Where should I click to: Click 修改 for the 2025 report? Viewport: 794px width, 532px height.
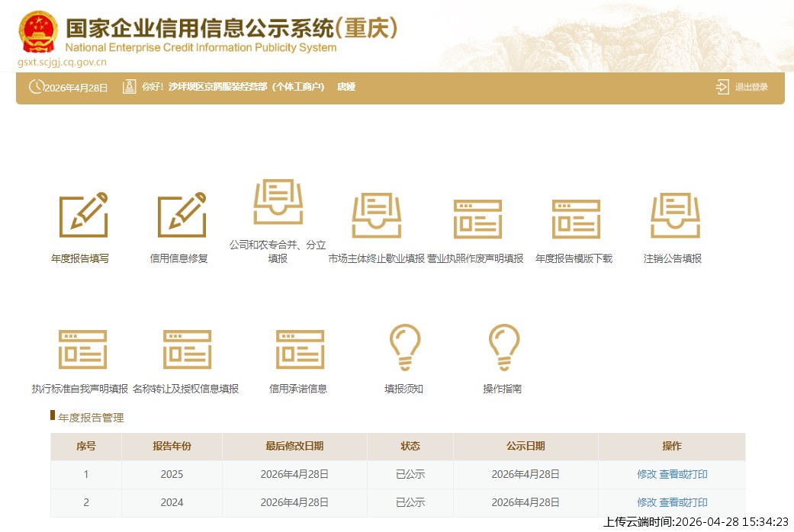coord(646,474)
